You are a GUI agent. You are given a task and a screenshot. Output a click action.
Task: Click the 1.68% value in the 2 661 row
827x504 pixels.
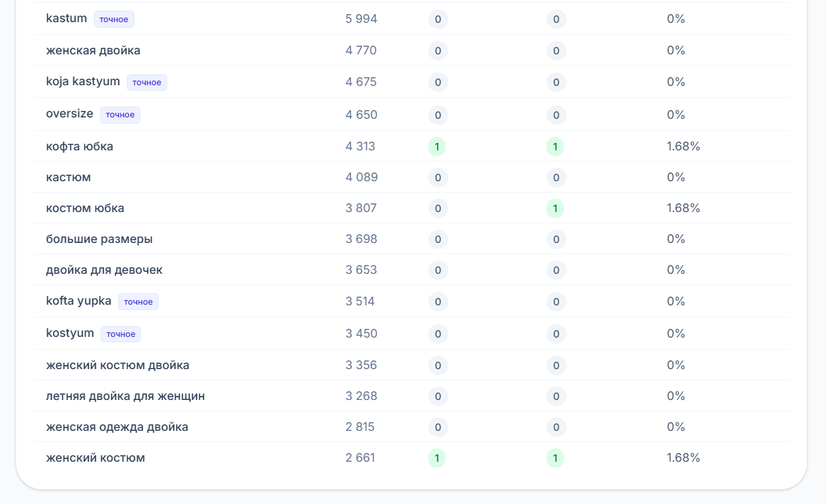[x=683, y=458]
